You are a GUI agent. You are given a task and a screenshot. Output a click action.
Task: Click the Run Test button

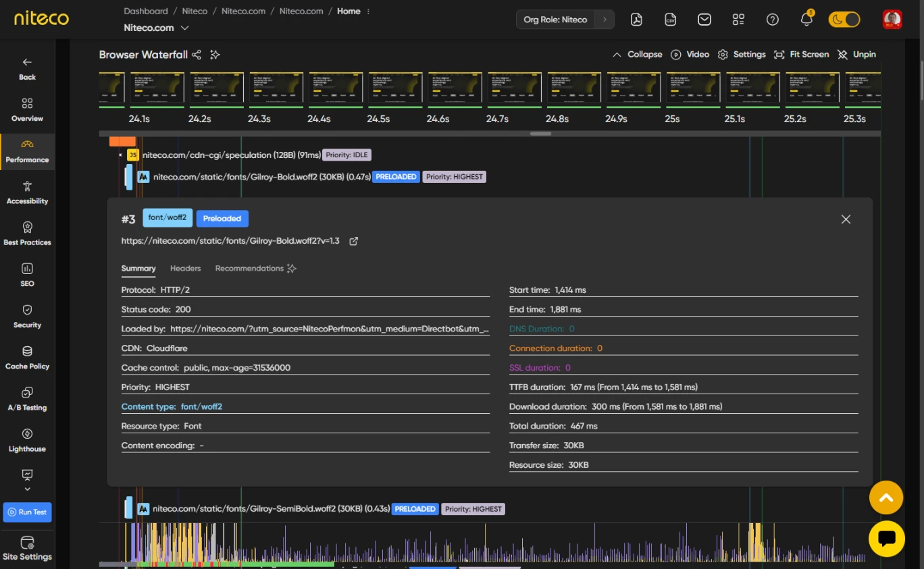tap(27, 512)
